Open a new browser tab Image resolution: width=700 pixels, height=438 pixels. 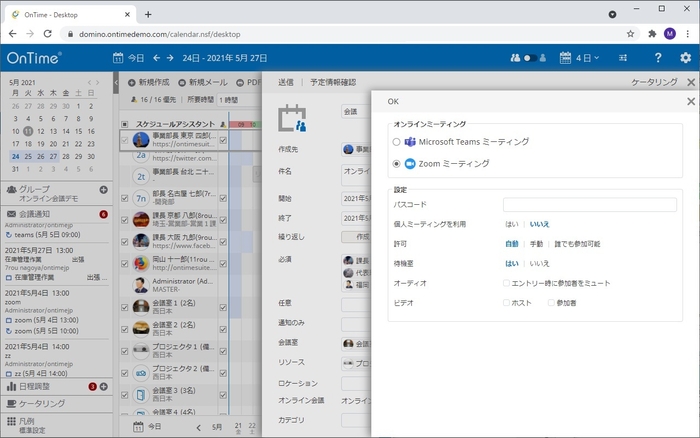(x=148, y=15)
